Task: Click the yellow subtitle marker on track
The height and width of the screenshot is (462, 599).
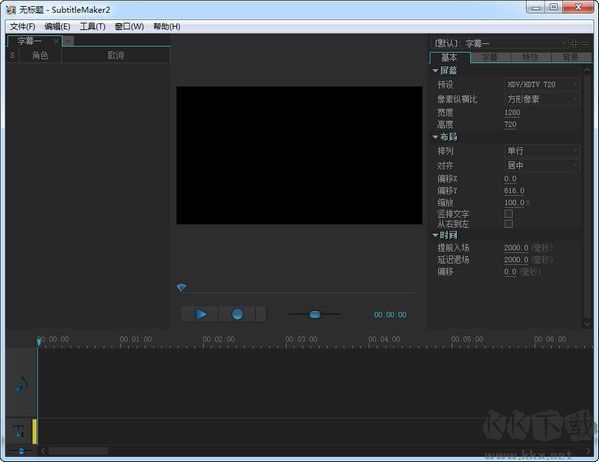Action: pyautogui.click(x=34, y=431)
